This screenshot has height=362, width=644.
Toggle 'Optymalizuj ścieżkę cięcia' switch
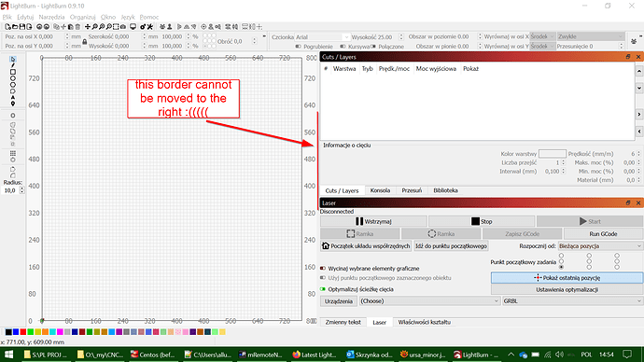tap(323, 289)
